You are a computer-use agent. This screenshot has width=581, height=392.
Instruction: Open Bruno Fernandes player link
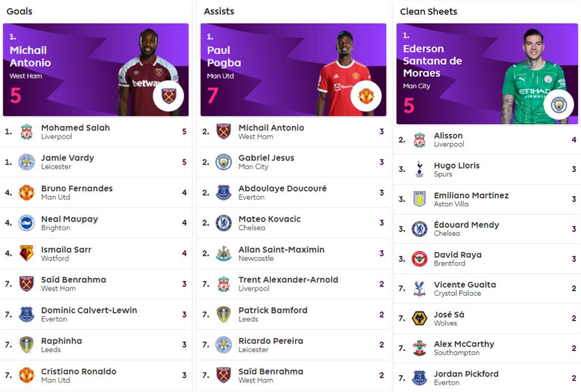pos(77,188)
